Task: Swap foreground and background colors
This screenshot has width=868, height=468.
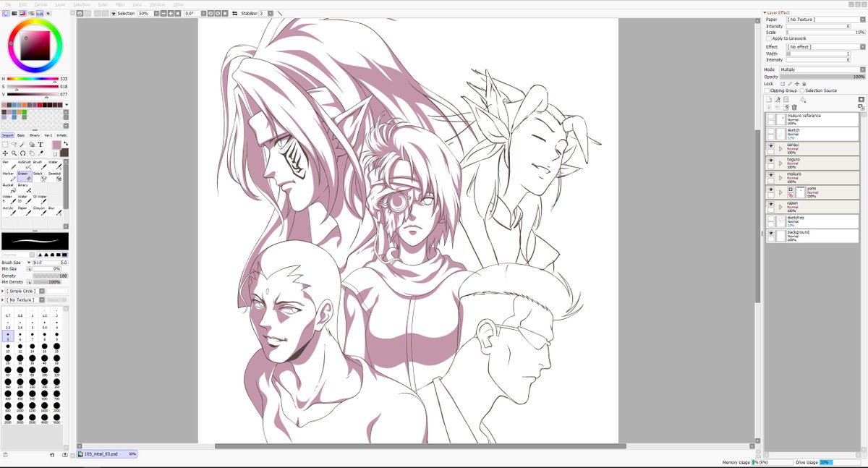Action: (x=66, y=143)
